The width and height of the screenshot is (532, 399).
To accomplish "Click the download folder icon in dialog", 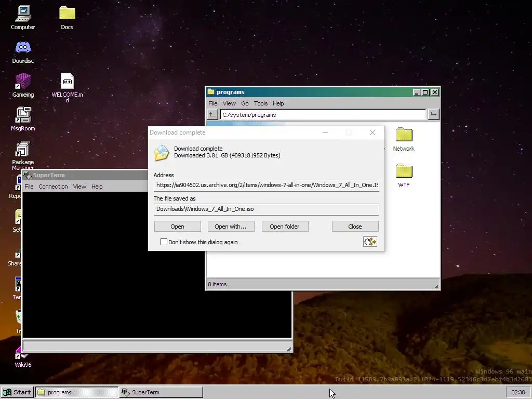I will tap(162, 153).
